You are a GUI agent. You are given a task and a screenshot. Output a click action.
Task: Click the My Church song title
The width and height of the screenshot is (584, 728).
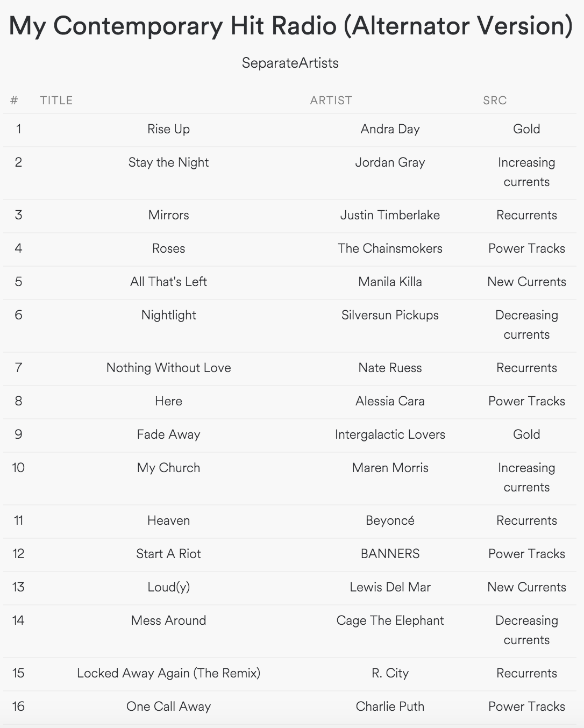pos(168,468)
